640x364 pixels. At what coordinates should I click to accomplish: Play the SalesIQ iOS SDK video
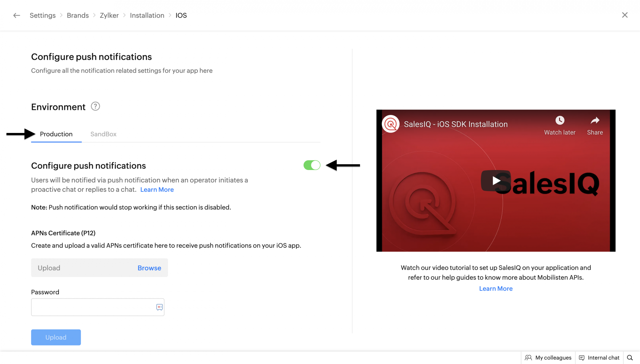(x=496, y=181)
